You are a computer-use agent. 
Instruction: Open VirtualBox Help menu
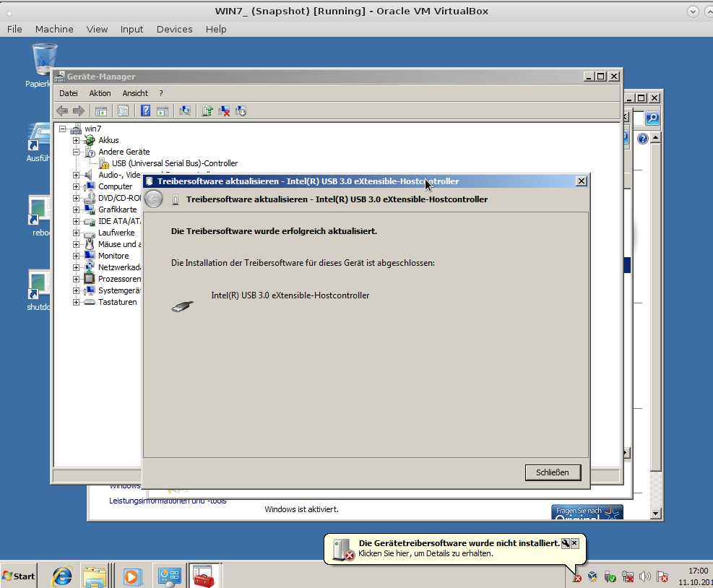(216, 29)
